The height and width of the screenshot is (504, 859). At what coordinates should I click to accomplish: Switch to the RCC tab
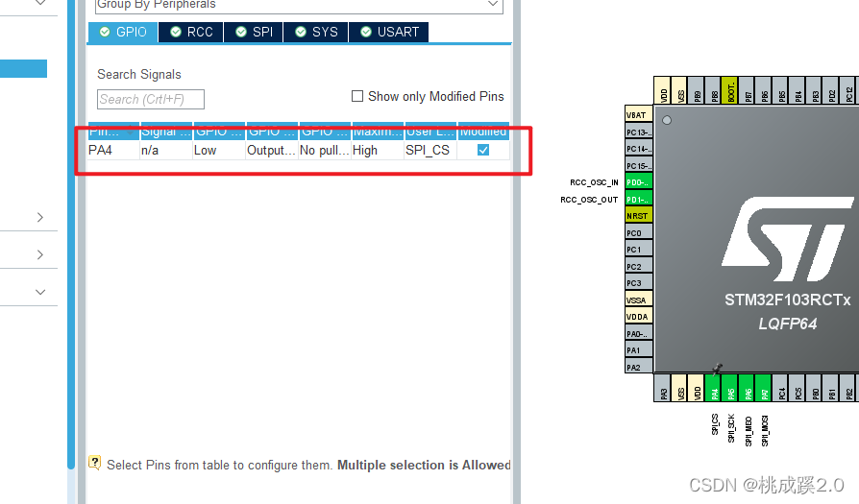coord(190,32)
